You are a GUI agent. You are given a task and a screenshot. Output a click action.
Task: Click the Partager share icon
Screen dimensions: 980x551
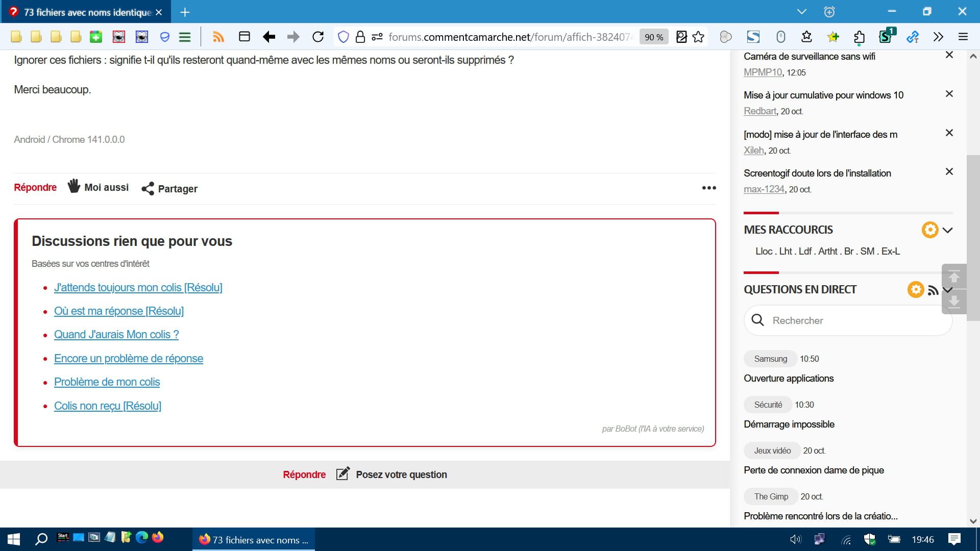(x=148, y=189)
